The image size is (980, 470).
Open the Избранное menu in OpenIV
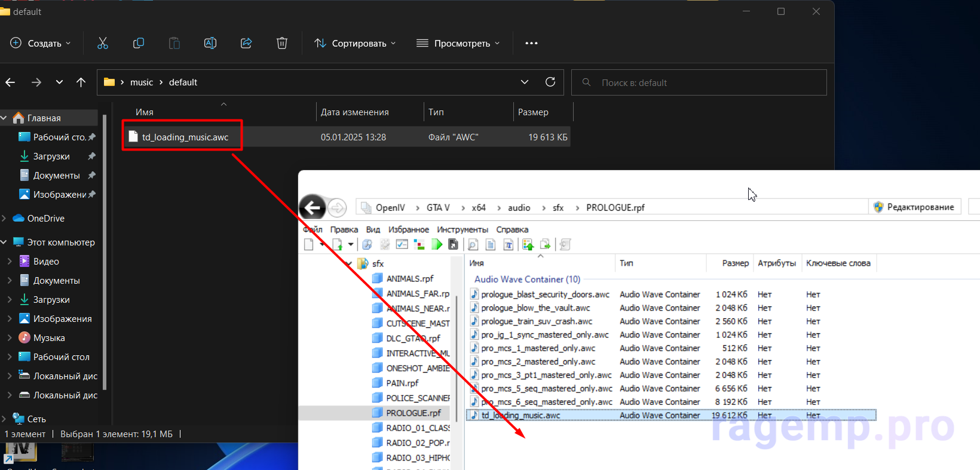[x=408, y=229]
